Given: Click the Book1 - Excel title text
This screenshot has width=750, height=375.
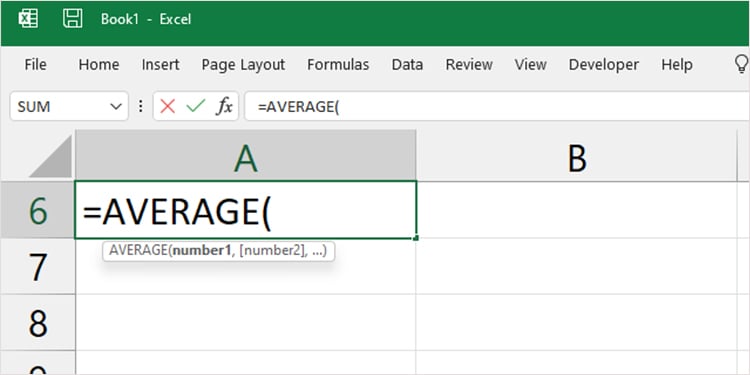Looking at the screenshot, I should tap(146, 19).
